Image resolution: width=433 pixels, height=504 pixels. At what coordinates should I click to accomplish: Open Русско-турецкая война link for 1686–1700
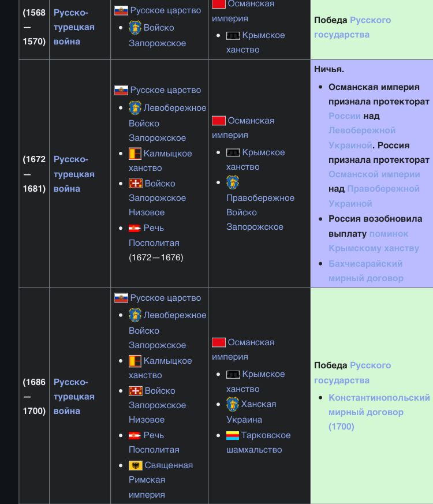point(74,397)
